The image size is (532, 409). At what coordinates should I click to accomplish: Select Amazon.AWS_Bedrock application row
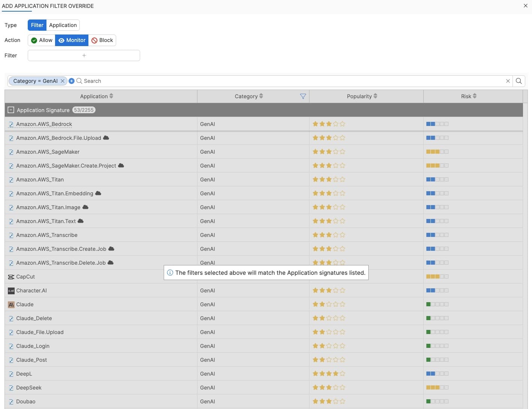pos(264,124)
